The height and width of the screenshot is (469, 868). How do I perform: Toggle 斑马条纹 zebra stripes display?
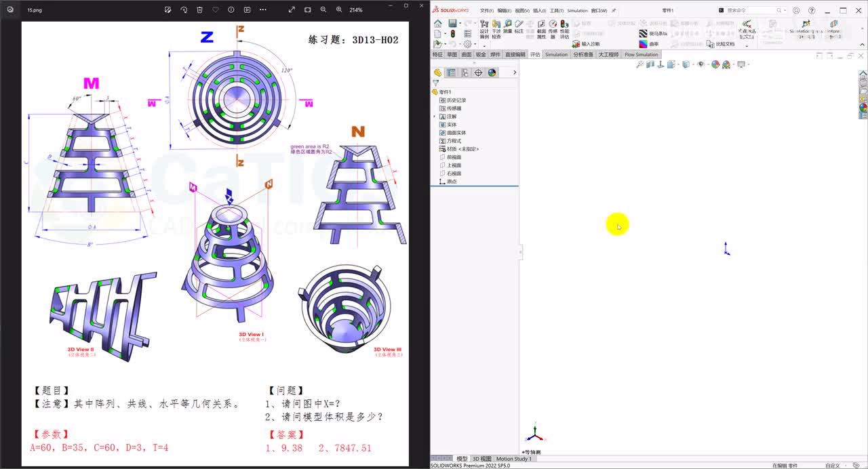[x=654, y=33]
